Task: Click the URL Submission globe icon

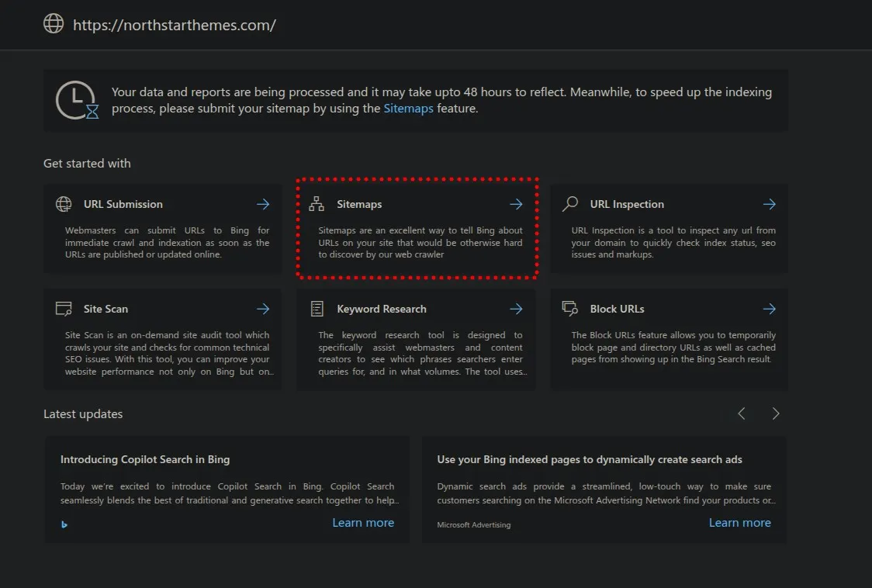Action: pyautogui.click(x=64, y=204)
